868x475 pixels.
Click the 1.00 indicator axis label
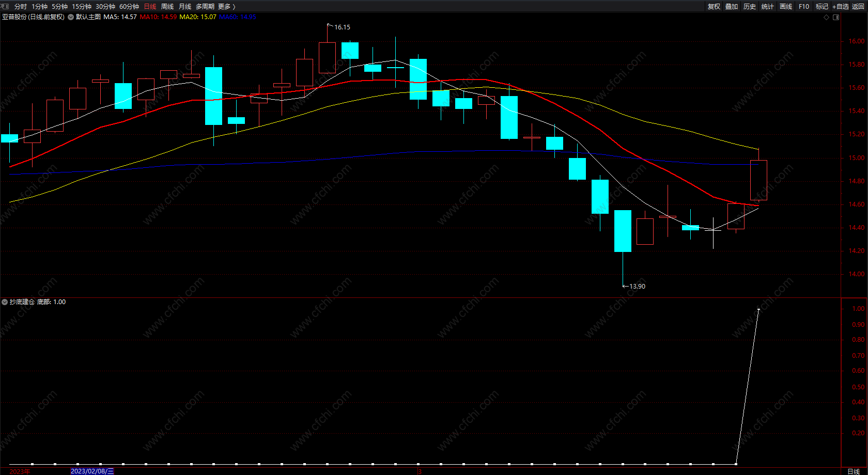tap(858, 309)
